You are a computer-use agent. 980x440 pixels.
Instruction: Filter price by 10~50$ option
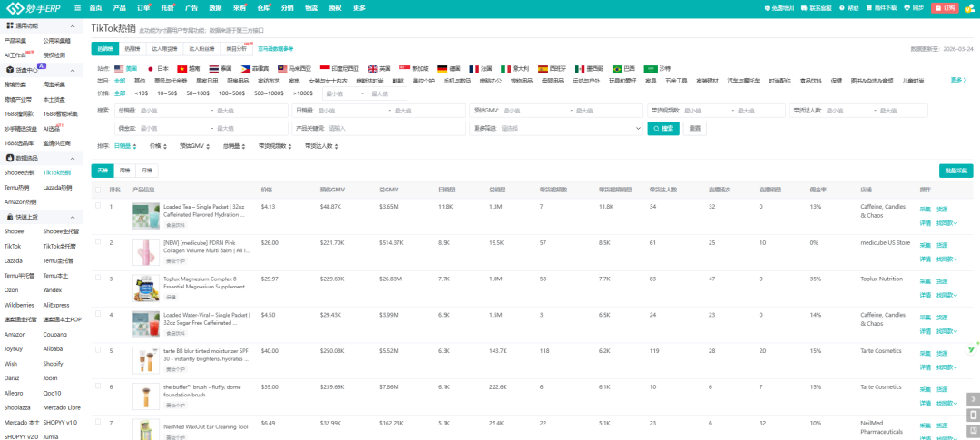[x=167, y=93]
